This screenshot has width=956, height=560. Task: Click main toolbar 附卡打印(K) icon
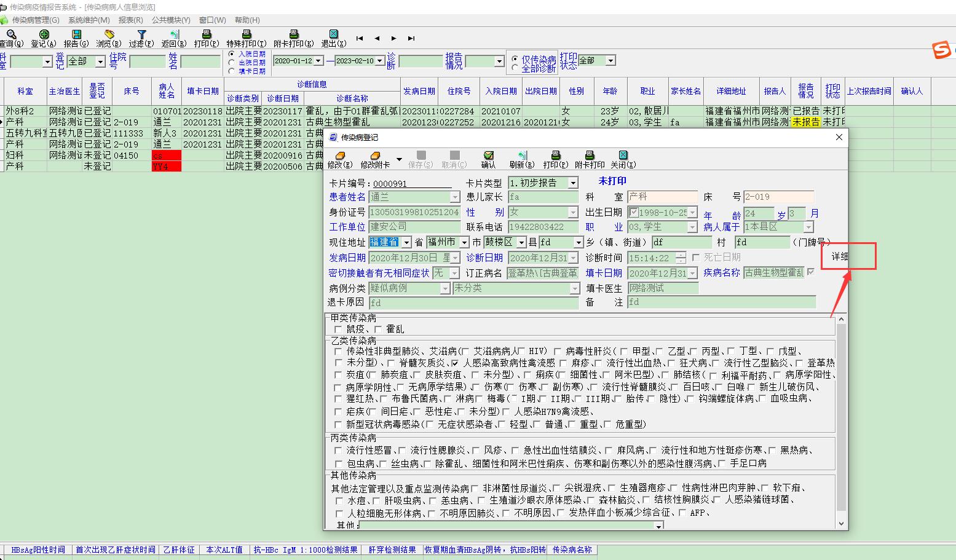294,34
